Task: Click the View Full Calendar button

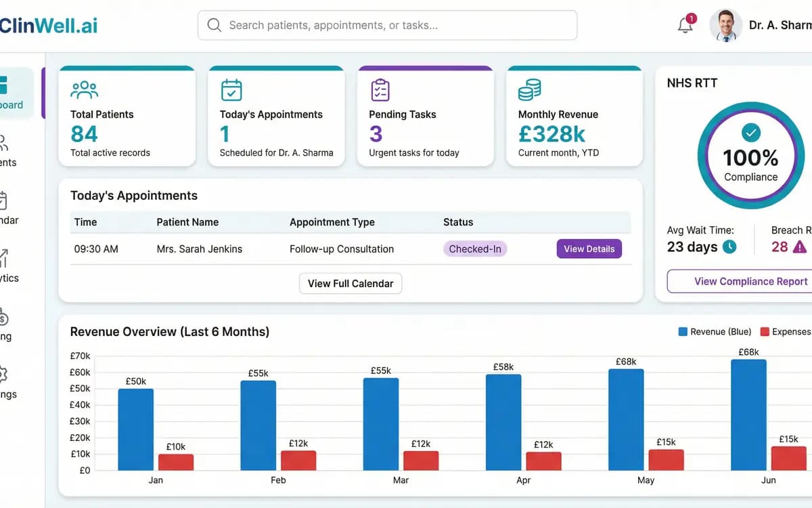Action: coord(351,283)
